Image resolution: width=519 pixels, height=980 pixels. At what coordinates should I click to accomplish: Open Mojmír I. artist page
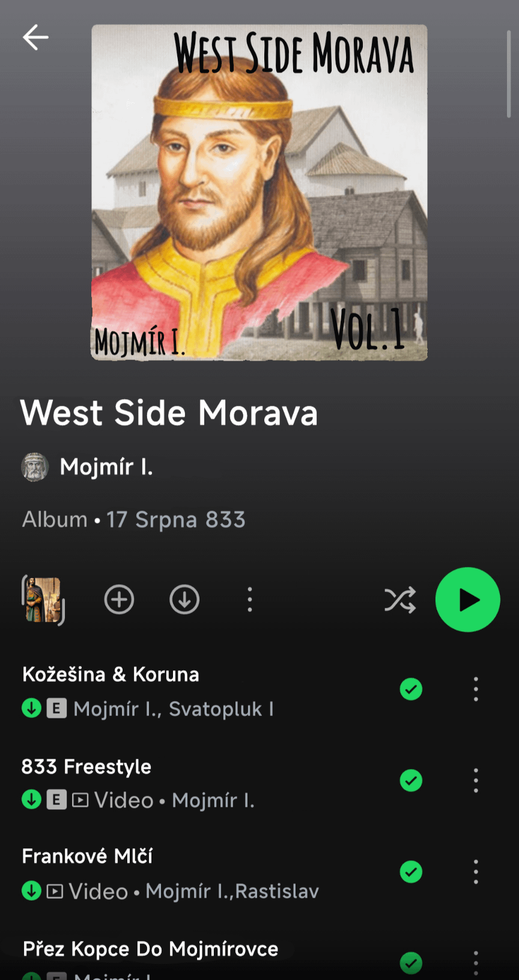pyautogui.click(x=106, y=467)
